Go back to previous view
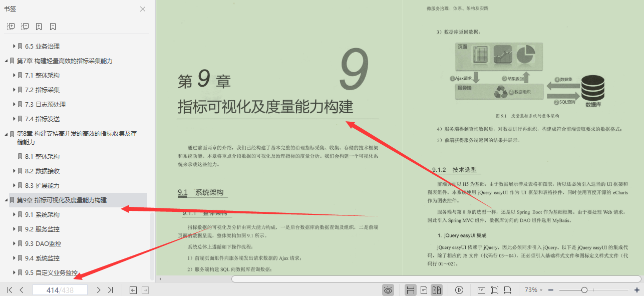 (133, 290)
